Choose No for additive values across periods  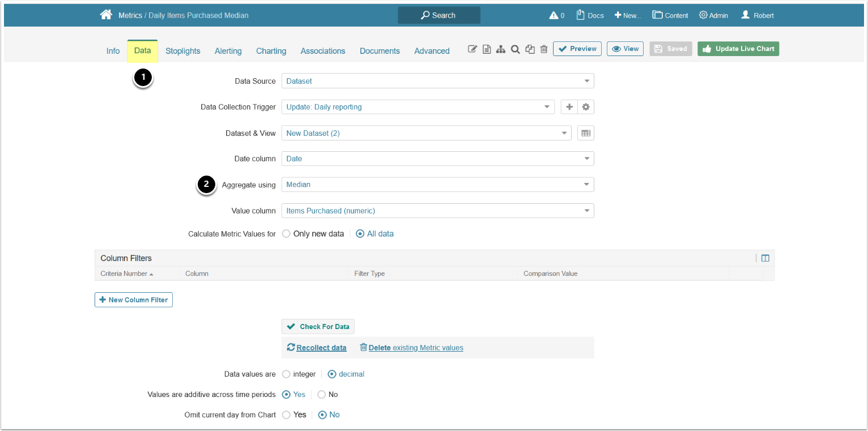[322, 395]
